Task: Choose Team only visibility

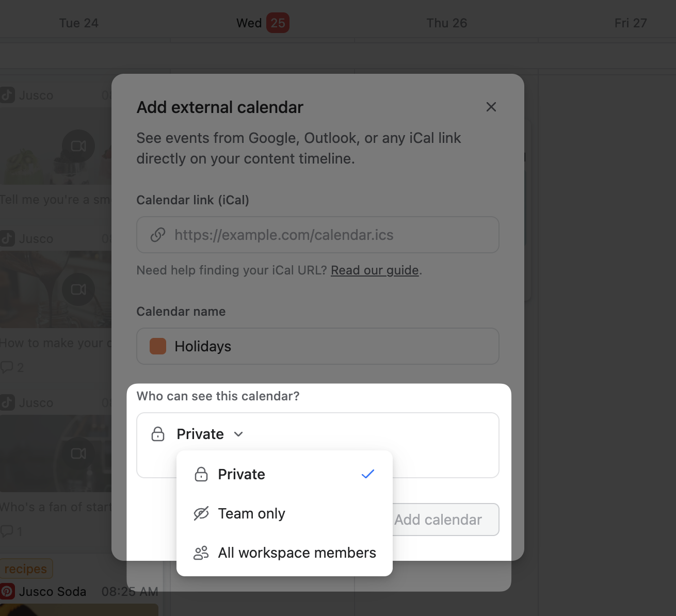Action: (252, 513)
